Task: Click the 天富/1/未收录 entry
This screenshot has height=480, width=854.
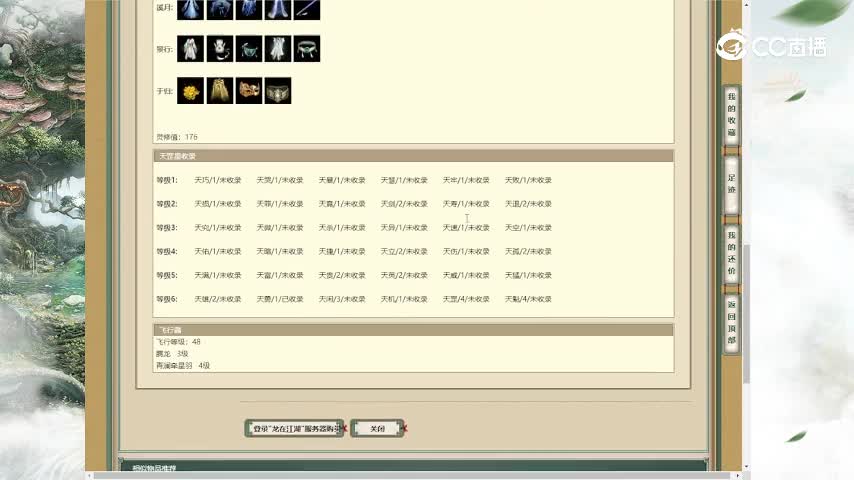Action: coord(280,275)
